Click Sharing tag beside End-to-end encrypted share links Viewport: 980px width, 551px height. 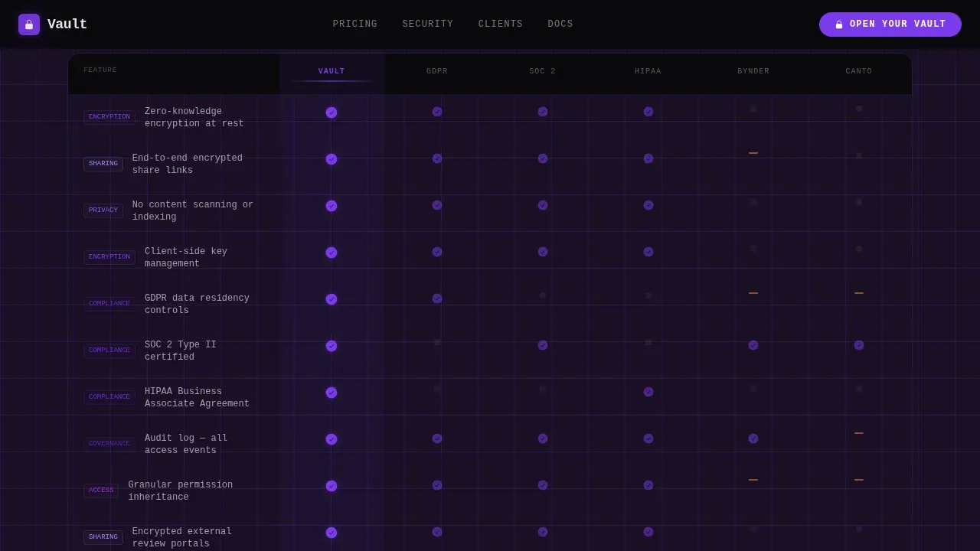tap(103, 164)
